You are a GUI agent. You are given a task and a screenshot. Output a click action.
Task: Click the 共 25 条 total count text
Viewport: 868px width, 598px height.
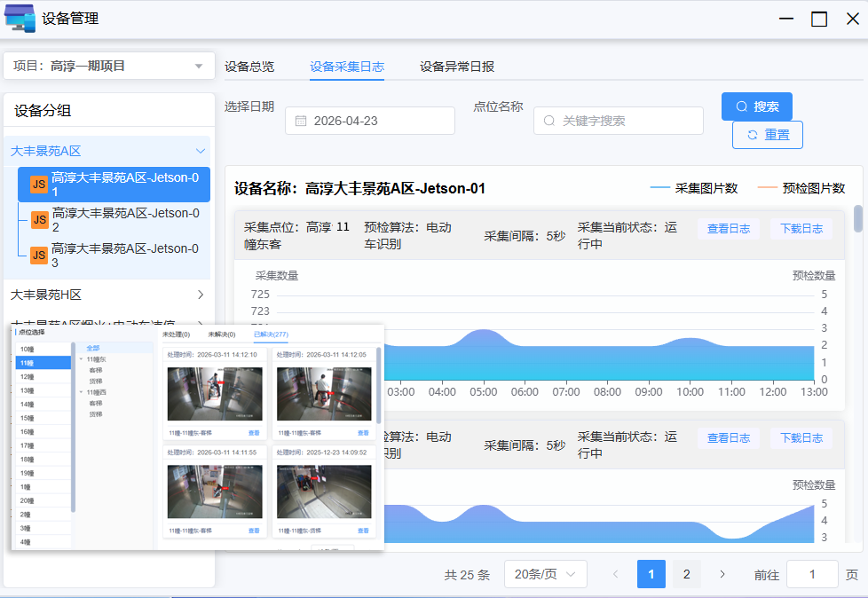click(467, 575)
